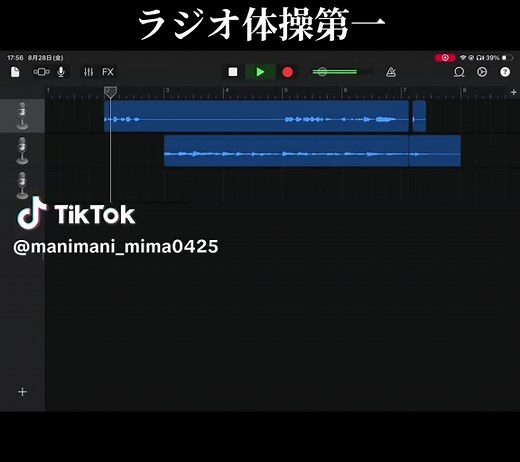520x462 pixels.
Task: Select the long audio region on second track
Action: click(x=286, y=151)
